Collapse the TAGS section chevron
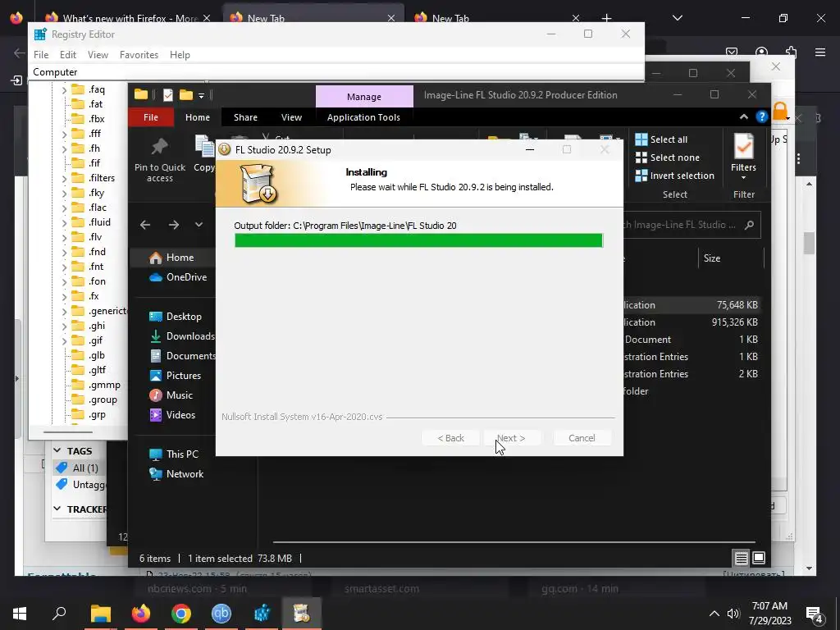 [x=57, y=450]
